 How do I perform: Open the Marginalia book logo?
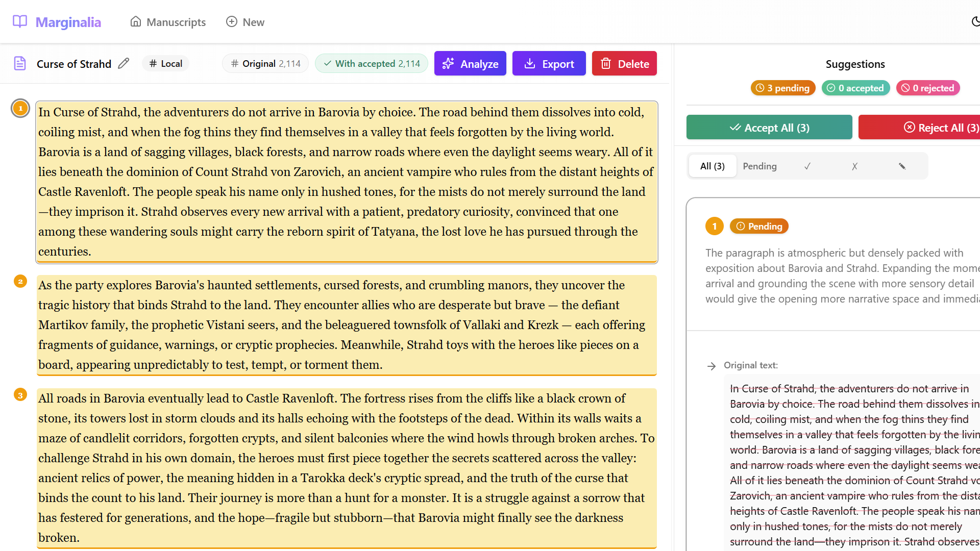(x=20, y=21)
